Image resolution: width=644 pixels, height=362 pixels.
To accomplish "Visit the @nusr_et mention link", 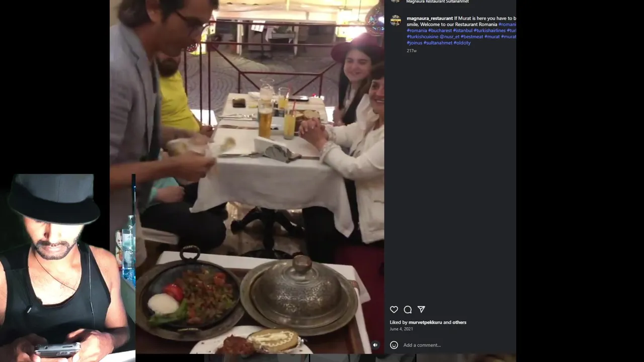I will click(x=449, y=37).
